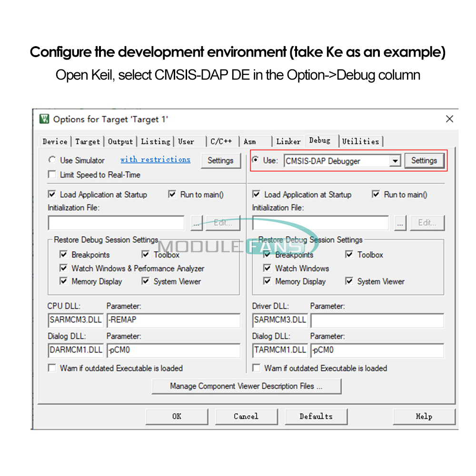Click the Driver DLL Parameter input field
Image resolution: width=476 pixels, height=476 pixels.
[x=377, y=320]
